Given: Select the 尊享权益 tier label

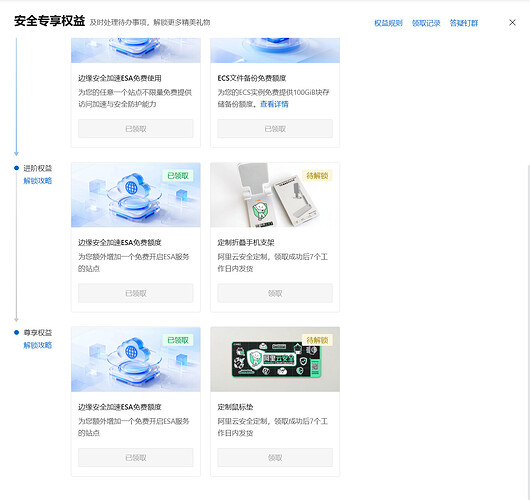Looking at the screenshot, I should [x=38, y=333].
